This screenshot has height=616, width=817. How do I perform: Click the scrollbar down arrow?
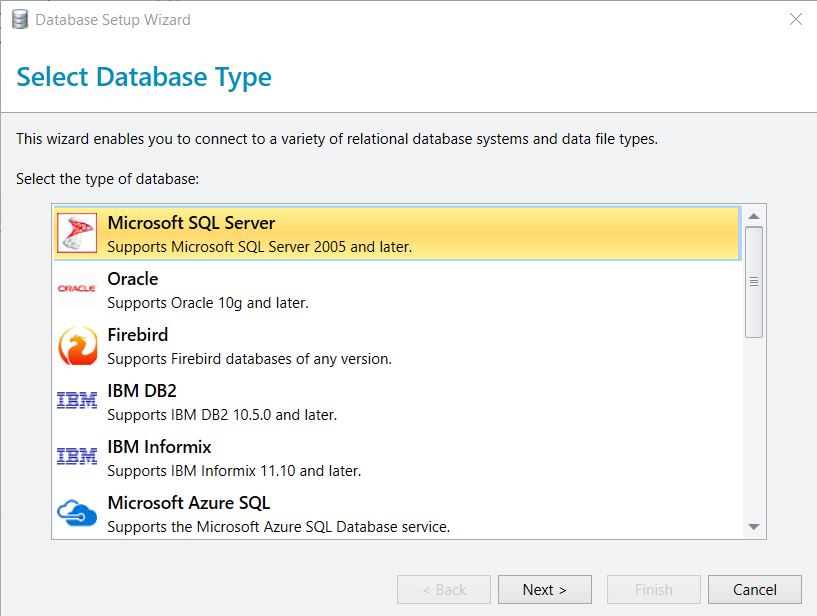pyautogui.click(x=754, y=527)
